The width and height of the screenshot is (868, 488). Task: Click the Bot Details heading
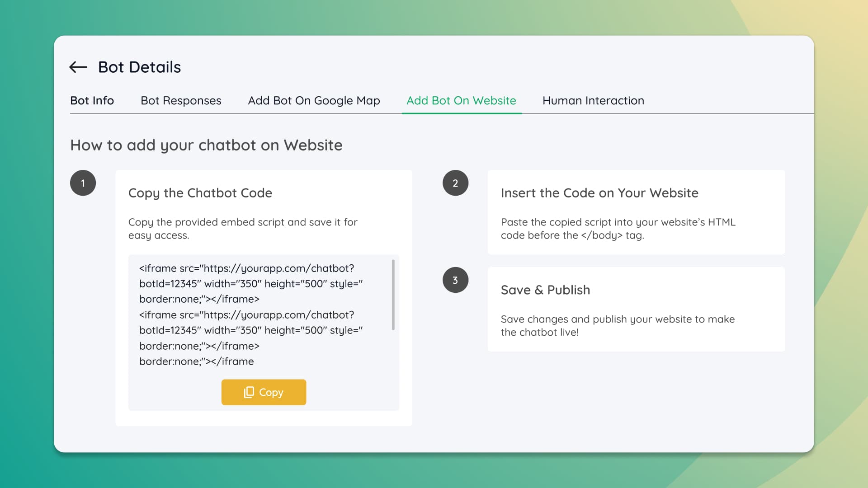(139, 67)
